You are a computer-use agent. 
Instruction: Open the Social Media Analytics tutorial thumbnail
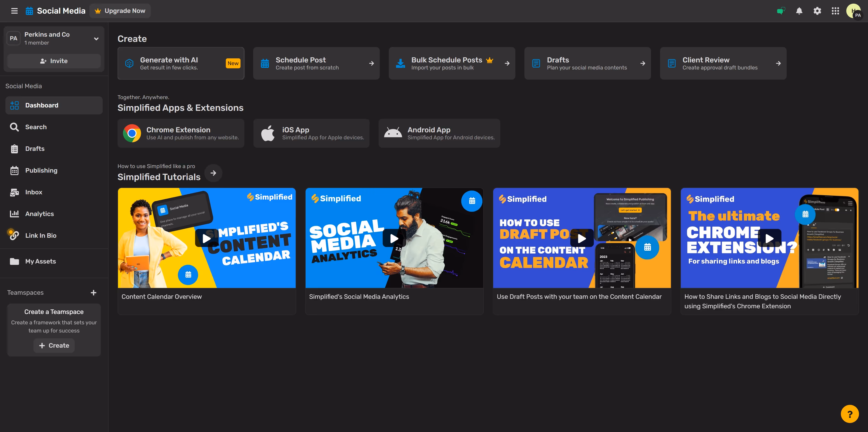394,238
